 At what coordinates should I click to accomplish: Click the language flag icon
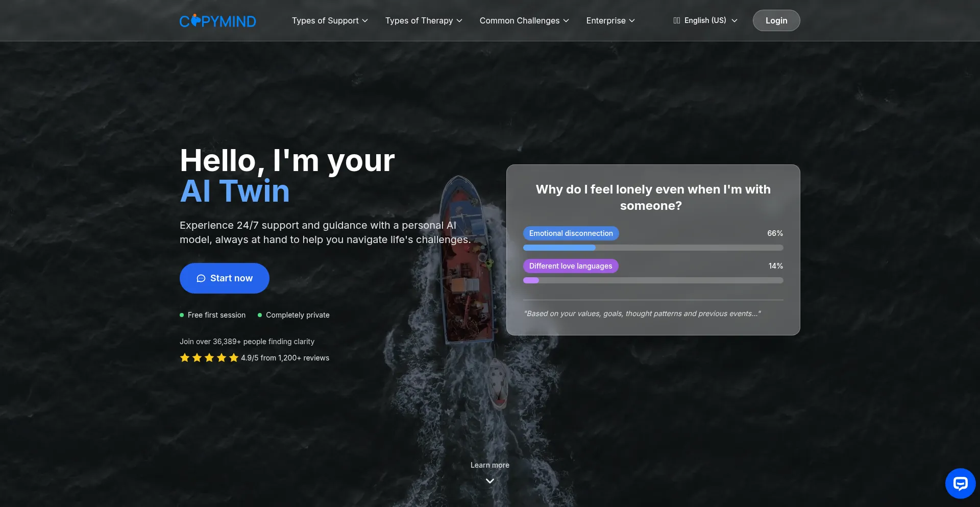point(677,20)
